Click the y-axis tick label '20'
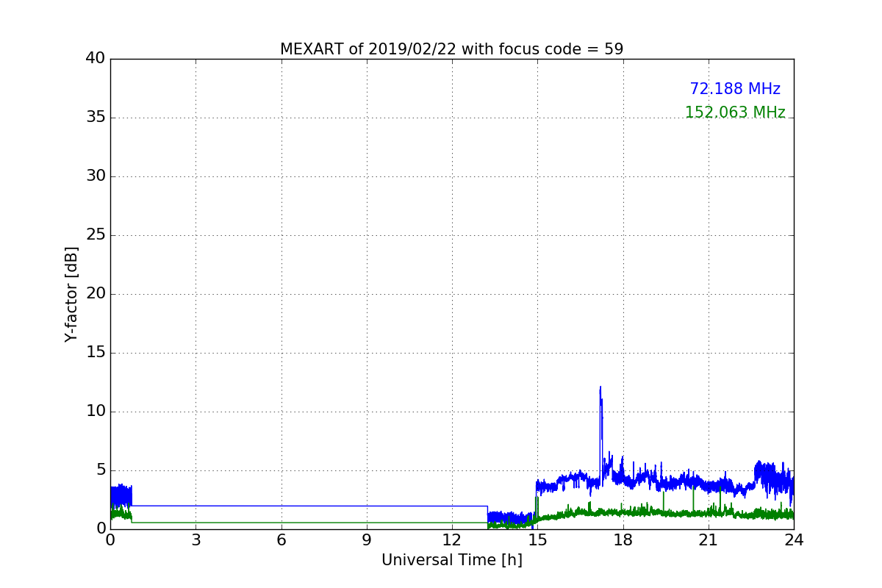The width and height of the screenshot is (882, 588). 96,294
